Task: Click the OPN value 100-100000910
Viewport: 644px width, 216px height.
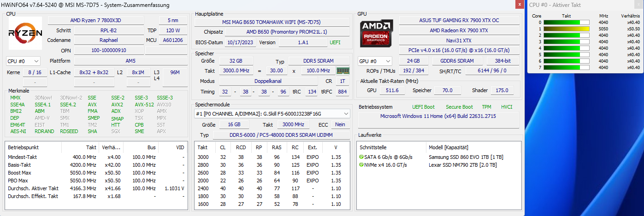Action: 109,50
